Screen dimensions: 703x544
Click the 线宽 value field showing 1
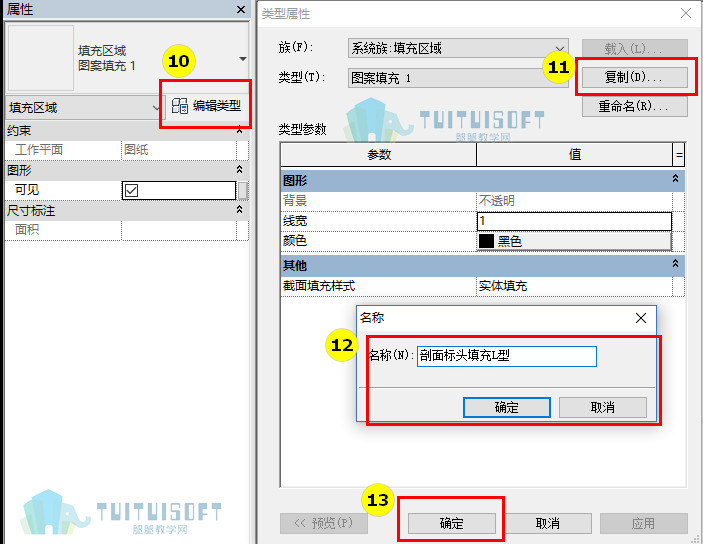click(574, 221)
